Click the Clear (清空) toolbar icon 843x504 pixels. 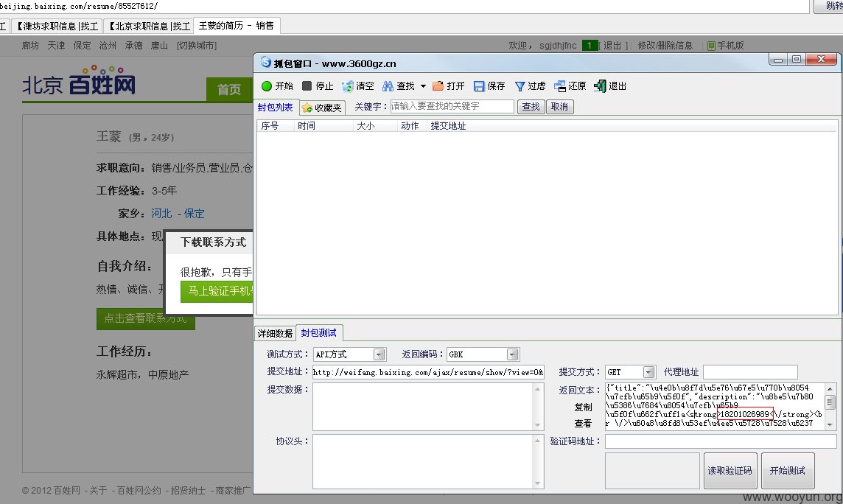pyautogui.click(x=348, y=86)
